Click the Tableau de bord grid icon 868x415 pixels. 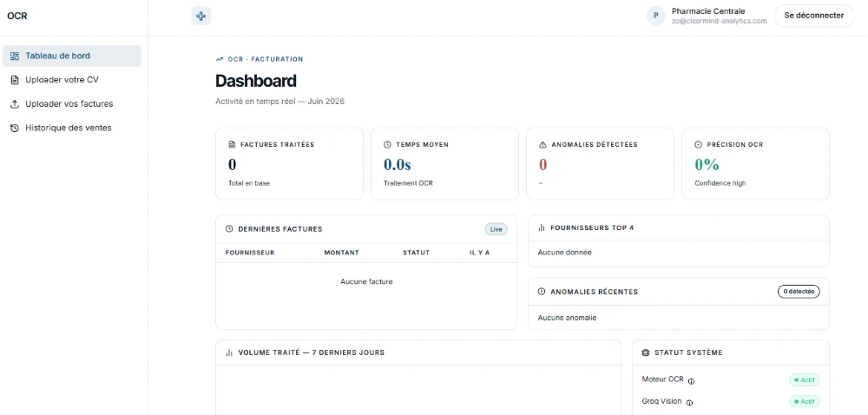[x=15, y=56]
